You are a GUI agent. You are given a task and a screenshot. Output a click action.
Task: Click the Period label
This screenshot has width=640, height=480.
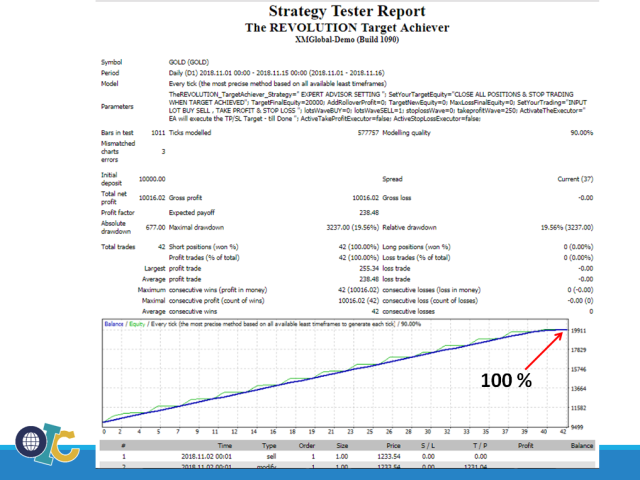[110, 73]
